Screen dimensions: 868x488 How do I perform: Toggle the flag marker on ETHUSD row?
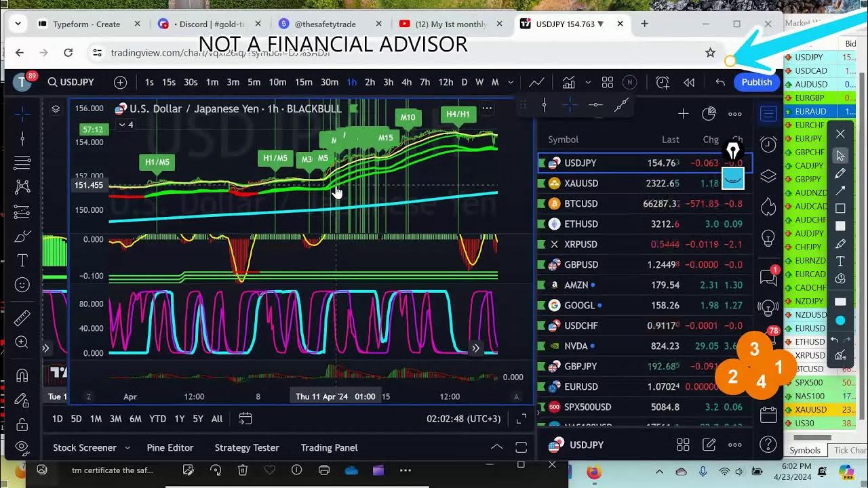[x=541, y=224]
